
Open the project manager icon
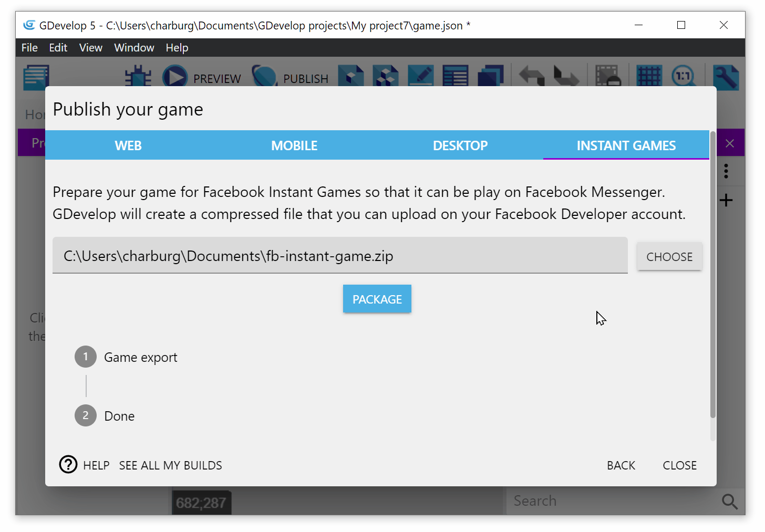pyautogui.click(x=36, y=76)
